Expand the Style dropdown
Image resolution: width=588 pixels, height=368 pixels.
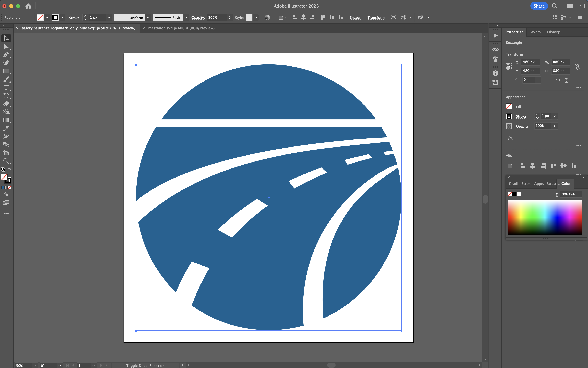(256, 18)
